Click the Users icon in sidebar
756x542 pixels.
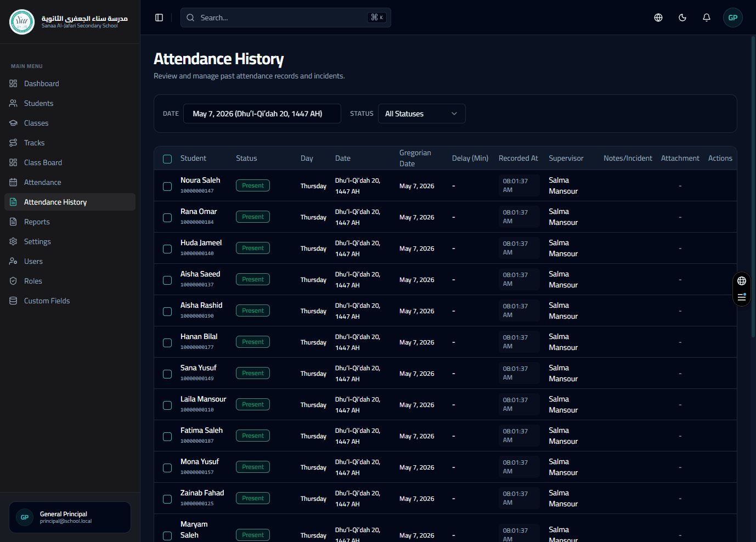(13, 261)
